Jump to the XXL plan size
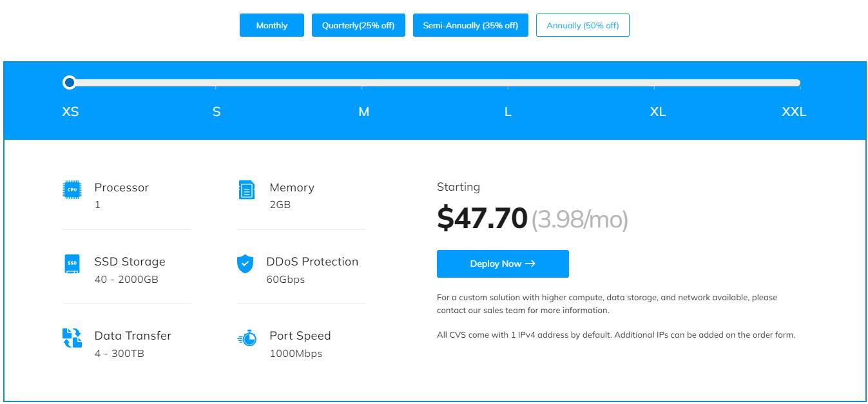The width and height of the screenshot is (868, 404). tap(793, 111)
